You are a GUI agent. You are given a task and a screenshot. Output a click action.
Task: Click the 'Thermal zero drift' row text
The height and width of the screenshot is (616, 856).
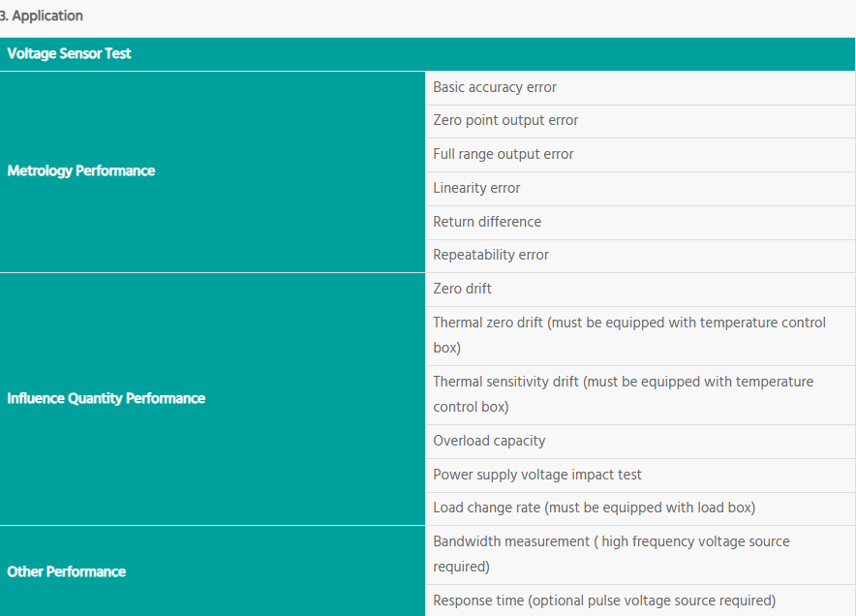(488, 323)
